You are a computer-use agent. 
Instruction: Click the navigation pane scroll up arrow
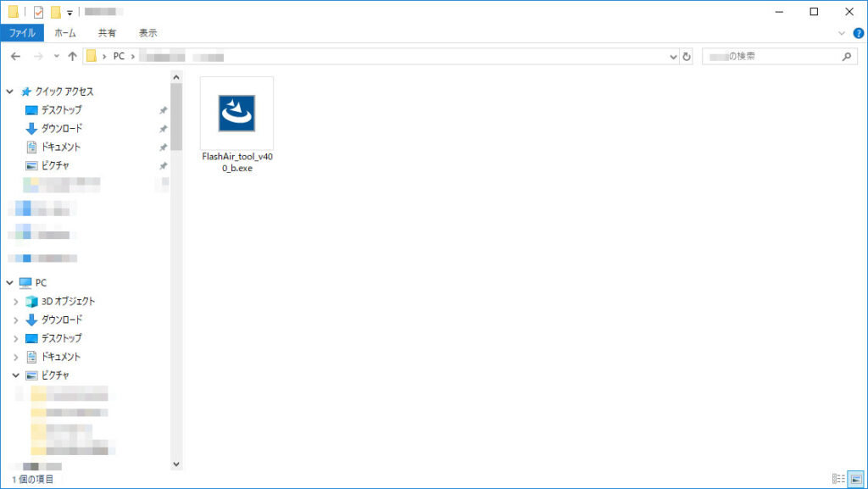pyautogui.click(x=176, y=77)
